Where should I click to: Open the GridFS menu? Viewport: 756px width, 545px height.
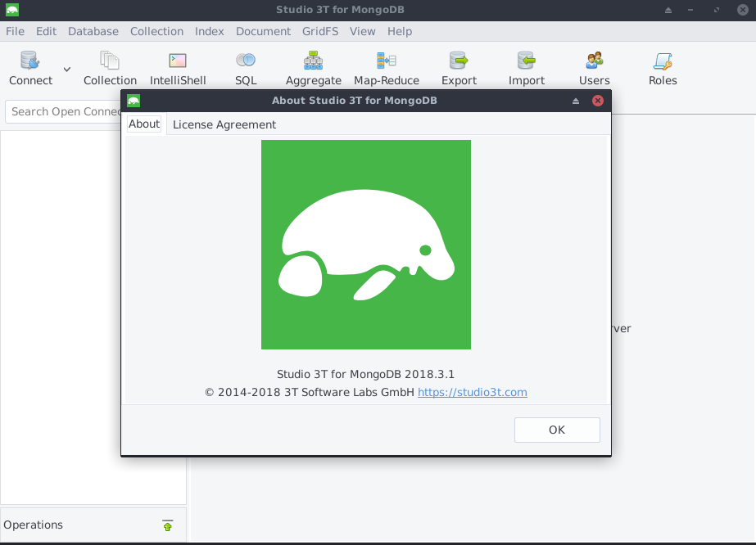pos(320,31)
